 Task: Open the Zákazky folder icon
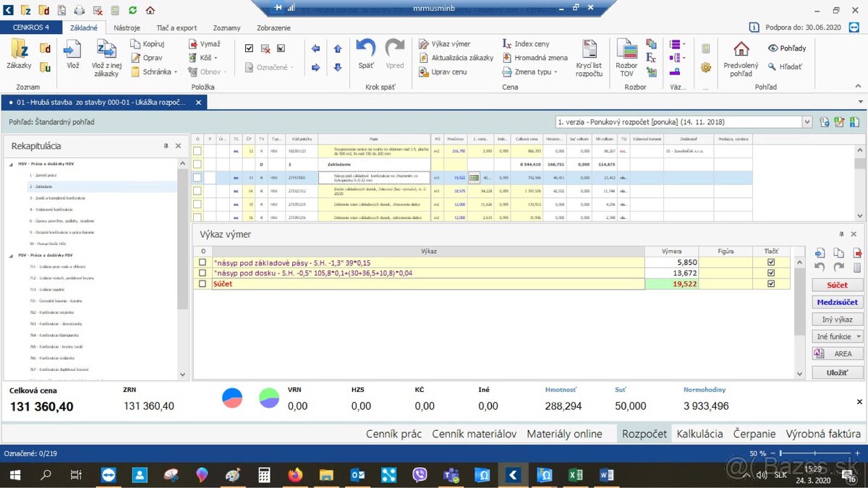coord(19,50)
